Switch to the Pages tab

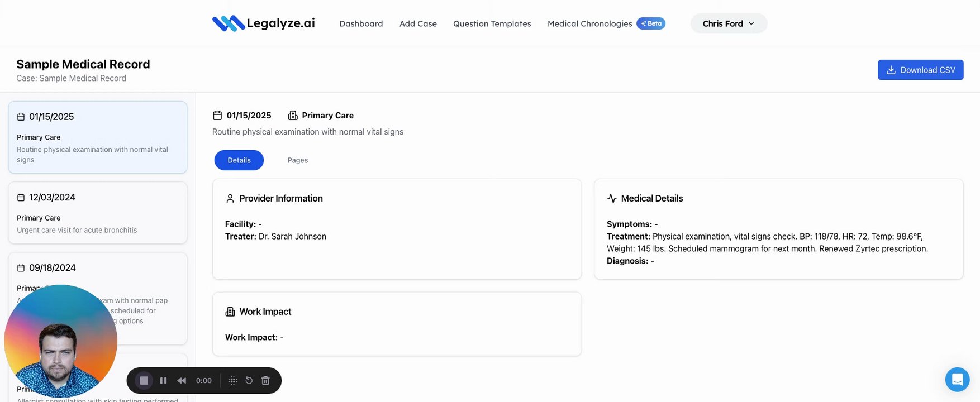click(x=298, y=160)
